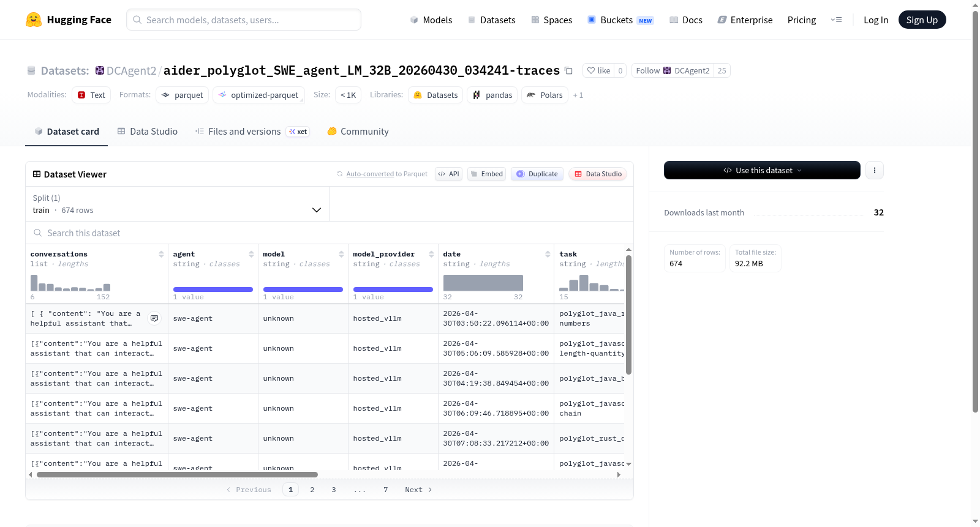This screenshot has height=527, width=980.
Task: Open conversation preview icon in first row
Action: tap(154, 318)
